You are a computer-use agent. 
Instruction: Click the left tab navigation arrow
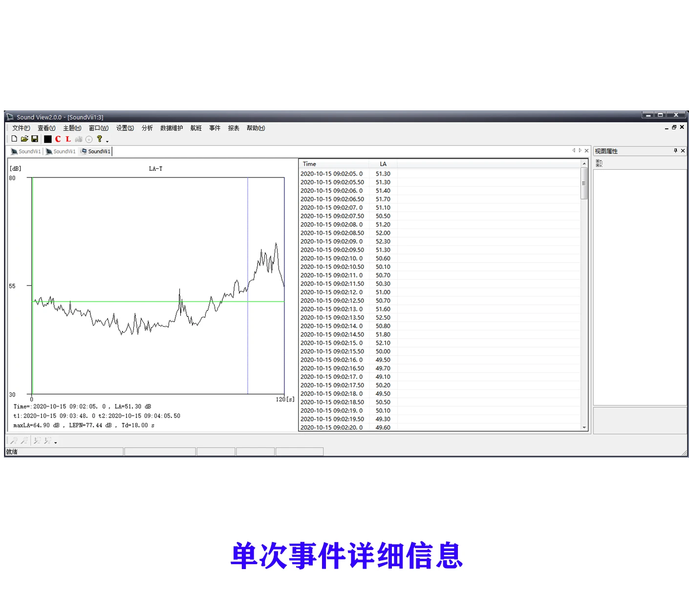pos(574,151)
